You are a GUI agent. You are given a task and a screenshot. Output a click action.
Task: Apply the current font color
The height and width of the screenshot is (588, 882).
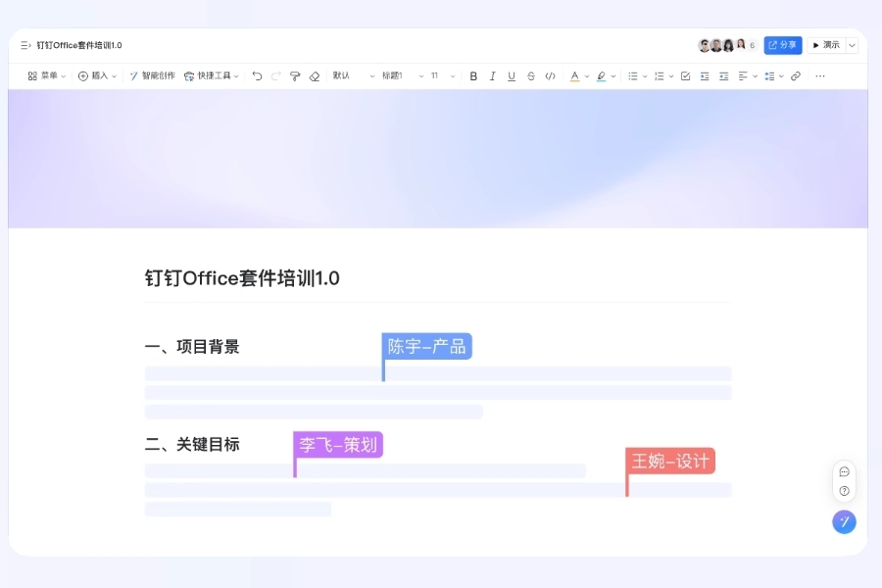574,76
